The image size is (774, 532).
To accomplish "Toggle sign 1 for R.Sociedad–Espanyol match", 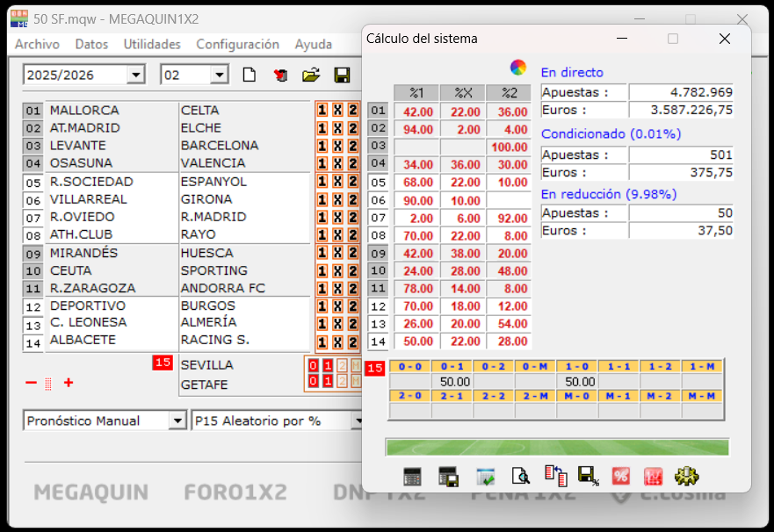I will point(322,182).
